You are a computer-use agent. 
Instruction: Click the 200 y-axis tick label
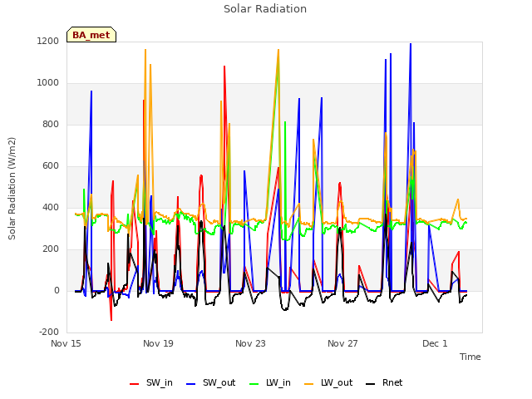pos(51,249)
